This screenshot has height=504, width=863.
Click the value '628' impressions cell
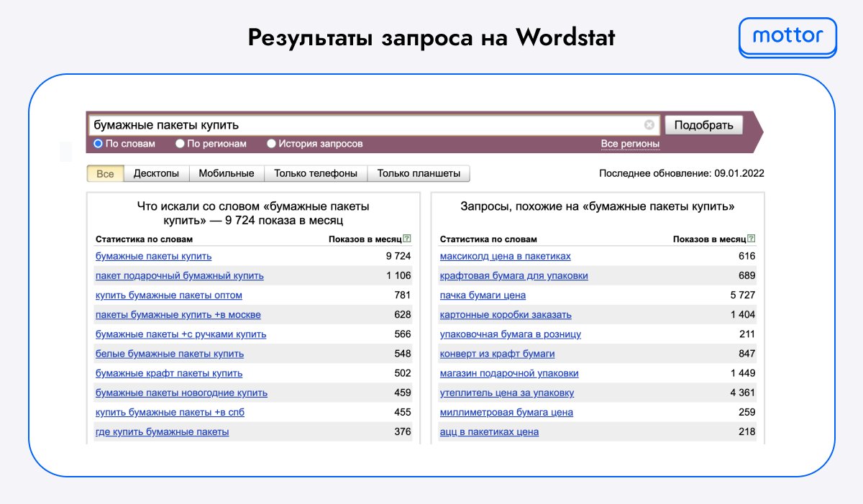click(x=403, y=314)
